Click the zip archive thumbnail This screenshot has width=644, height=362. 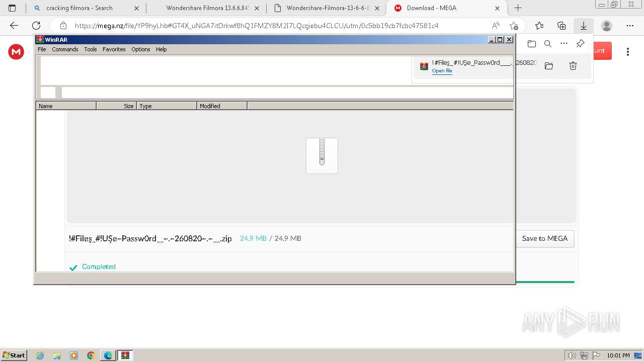point(322,156)
